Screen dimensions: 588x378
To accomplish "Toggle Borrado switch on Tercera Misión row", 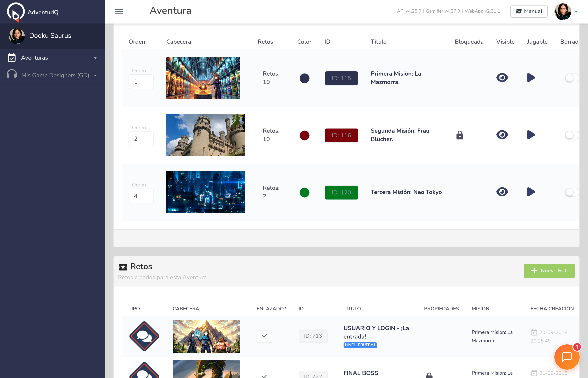I will [x=572, y=192].
